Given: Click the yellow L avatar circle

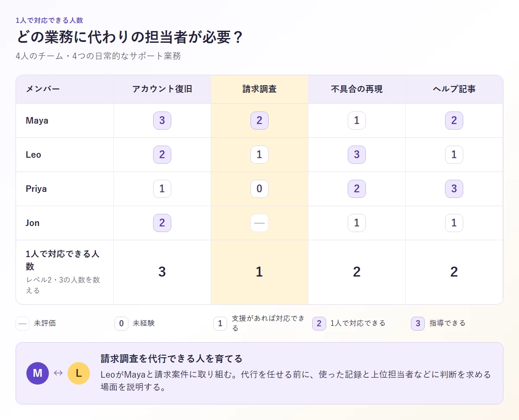Looking at the screenshot, I should point(79,373).
